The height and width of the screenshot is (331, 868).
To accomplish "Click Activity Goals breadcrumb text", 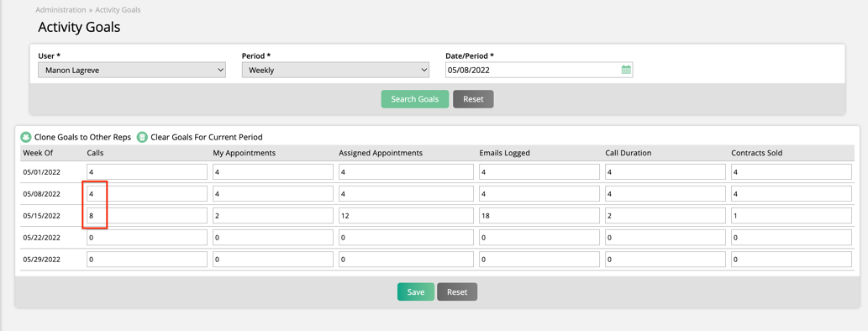I will 118,10.
